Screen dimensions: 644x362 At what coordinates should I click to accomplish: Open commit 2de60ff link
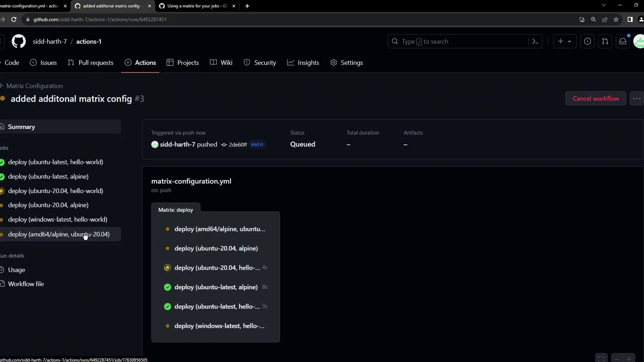click(x=237, y=145)
